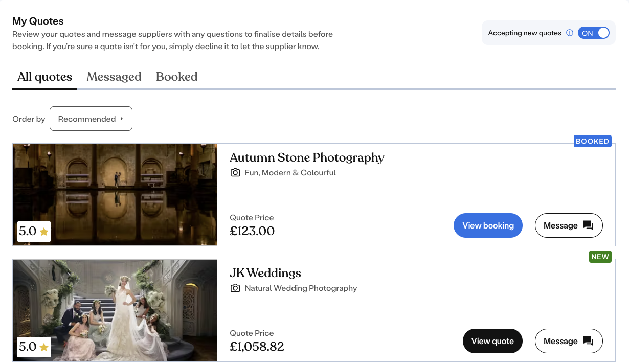Viewport: 629px width, 364px height.
Task: Switch to the Booked tab
Action: tap(176, 77)
